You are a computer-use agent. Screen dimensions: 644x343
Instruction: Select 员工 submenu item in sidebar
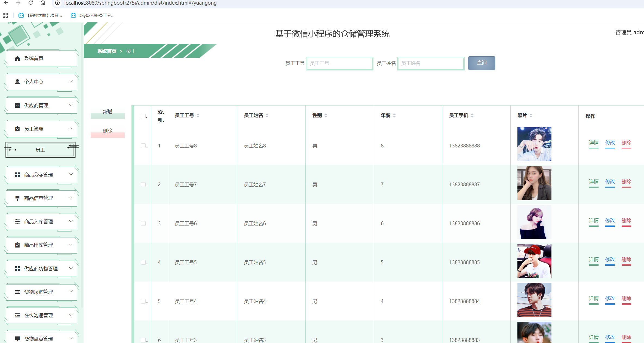pos(40,150)
